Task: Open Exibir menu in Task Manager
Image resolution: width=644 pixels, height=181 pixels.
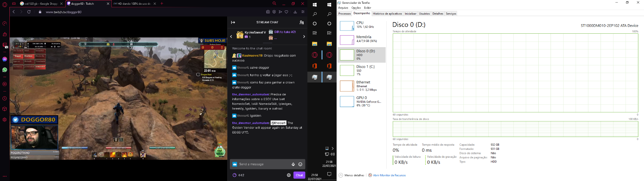Action: [368, 8]
